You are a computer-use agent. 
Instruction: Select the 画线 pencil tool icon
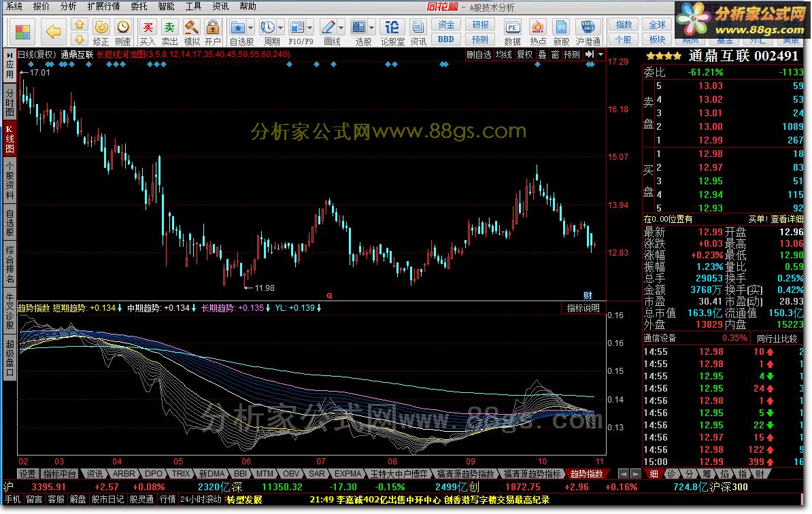(x=328, y=27)
